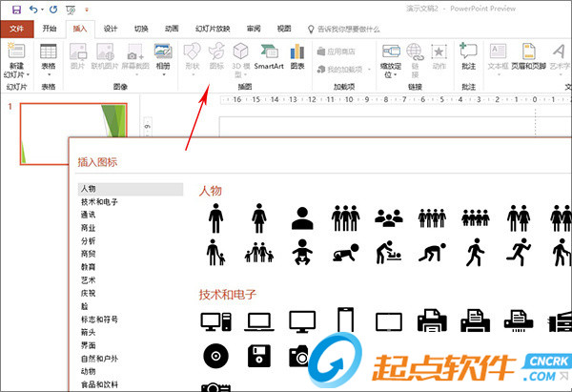Choose the laptop icon
The image size is (572, 392).
pos(259,321)
